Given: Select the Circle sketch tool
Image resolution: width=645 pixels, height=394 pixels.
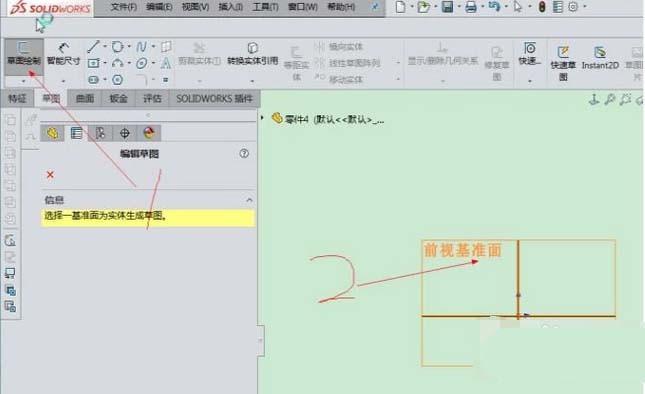Looking at the screenshot, I should point(118,46).
